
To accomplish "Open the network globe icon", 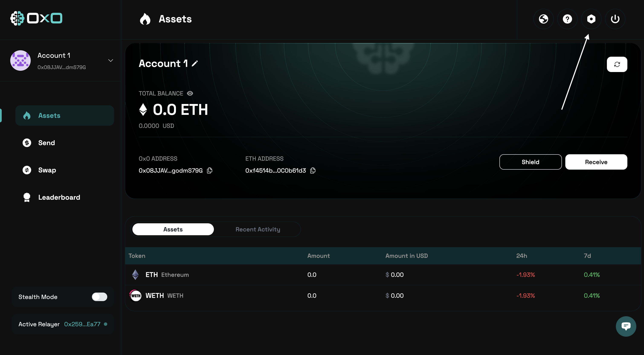I will click(x=543, y=19).
